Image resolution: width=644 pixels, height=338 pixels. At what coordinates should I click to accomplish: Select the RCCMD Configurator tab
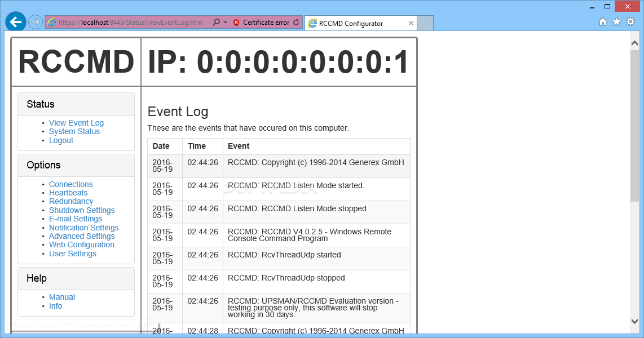(x=360, y=24)
